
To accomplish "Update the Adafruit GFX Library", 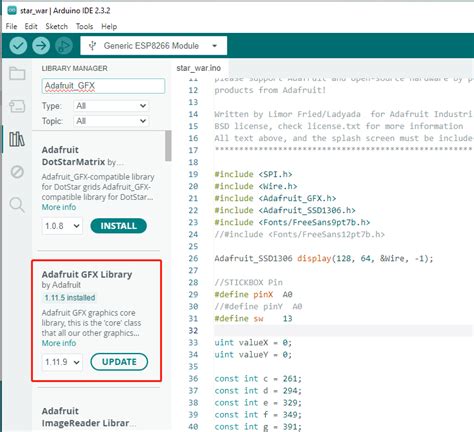I will (119, 362).
